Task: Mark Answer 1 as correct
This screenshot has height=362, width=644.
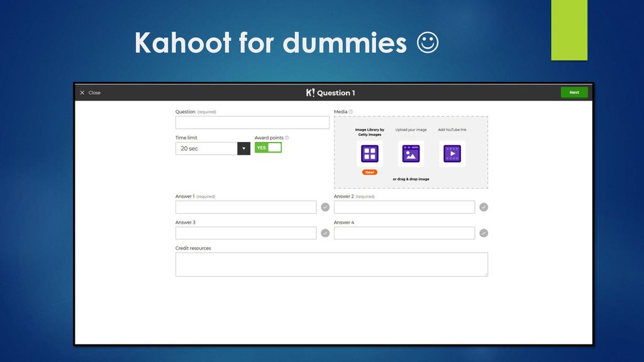Action: pyautogui.click(x=325, y=207)
